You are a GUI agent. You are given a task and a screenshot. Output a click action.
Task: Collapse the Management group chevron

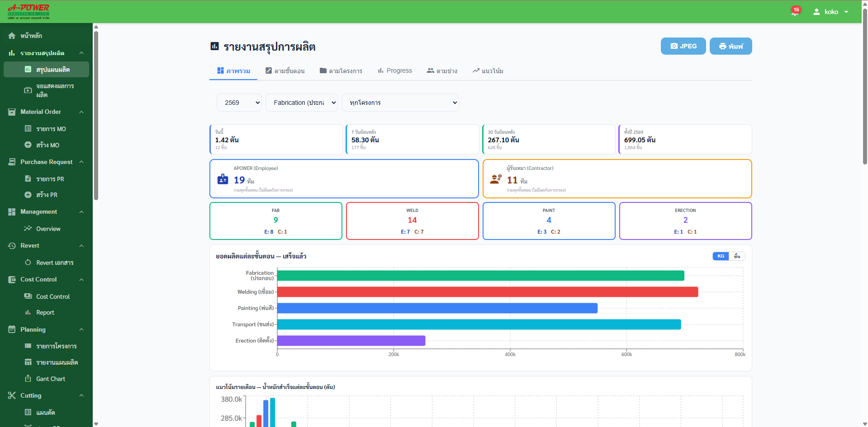pyautogui.click(x=81, y=211)
